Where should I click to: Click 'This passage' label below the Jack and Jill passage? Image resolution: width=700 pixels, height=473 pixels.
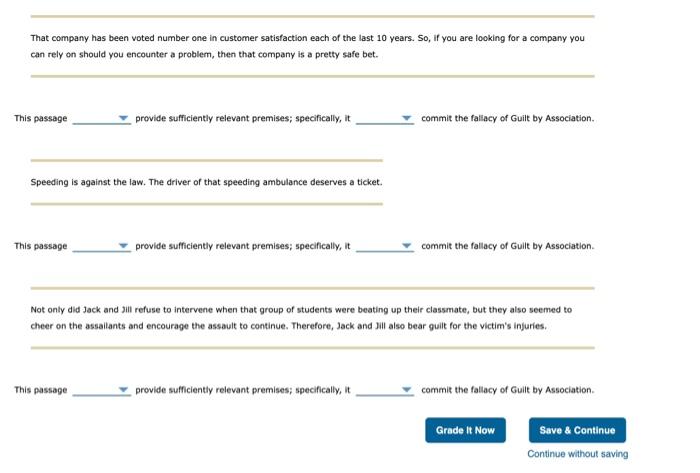(41, 390)
